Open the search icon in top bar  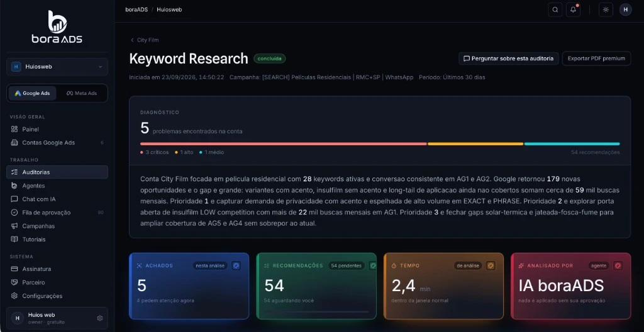coord(555,10)
